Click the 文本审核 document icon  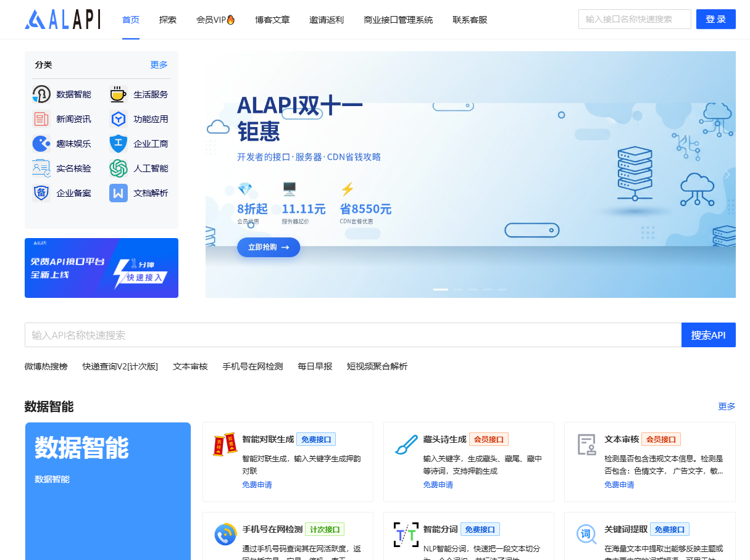[587, 444]
